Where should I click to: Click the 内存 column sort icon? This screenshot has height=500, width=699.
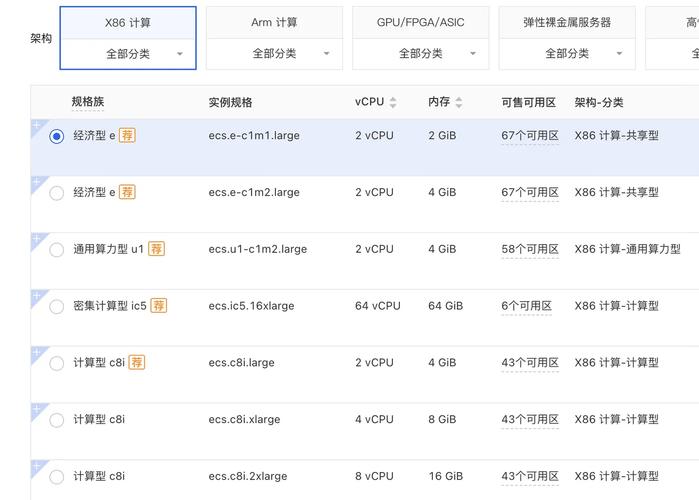click(459, 102)
